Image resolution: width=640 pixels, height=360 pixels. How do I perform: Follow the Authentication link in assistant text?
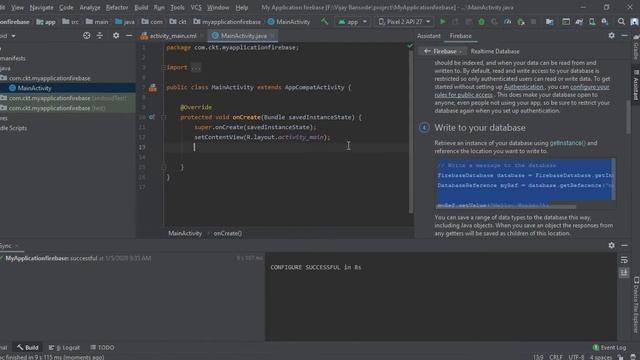pos(523,87)
